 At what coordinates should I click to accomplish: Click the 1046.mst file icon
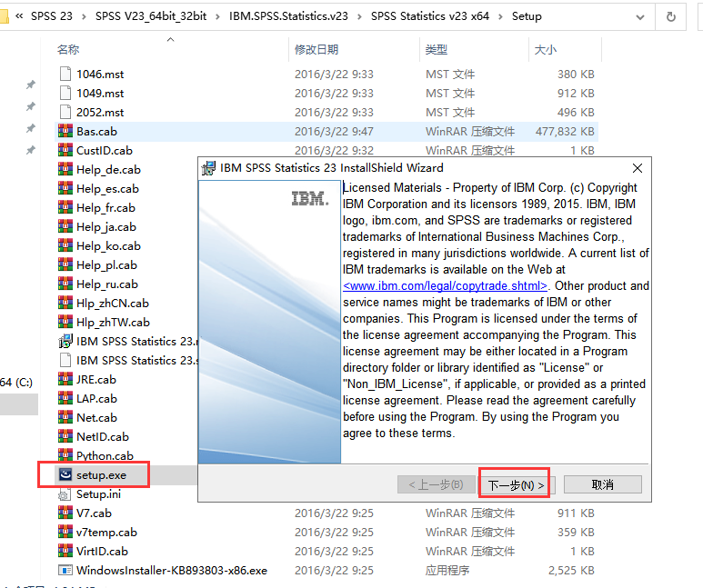click(65, 74)
